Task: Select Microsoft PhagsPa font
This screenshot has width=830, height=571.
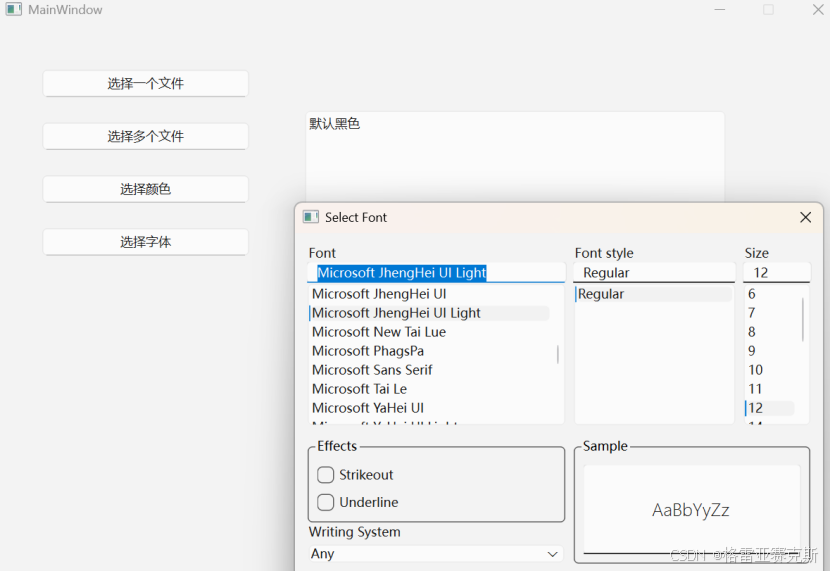Action: (430, 351)
